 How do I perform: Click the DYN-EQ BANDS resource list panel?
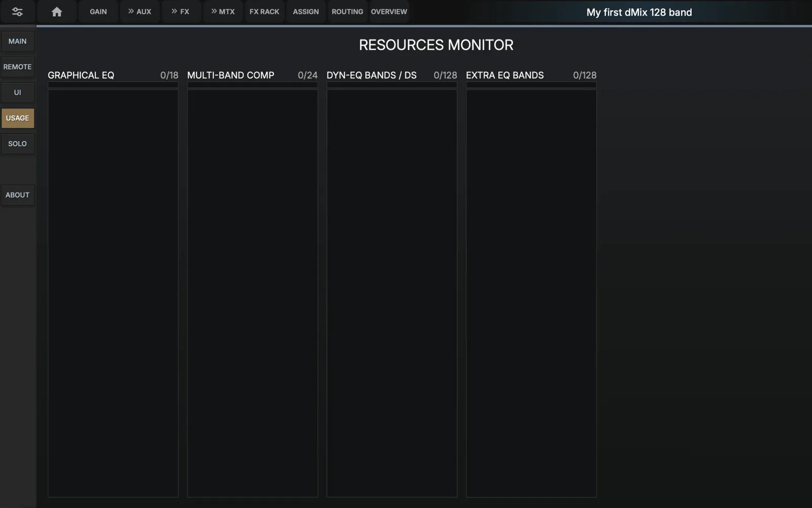(392, 294)
